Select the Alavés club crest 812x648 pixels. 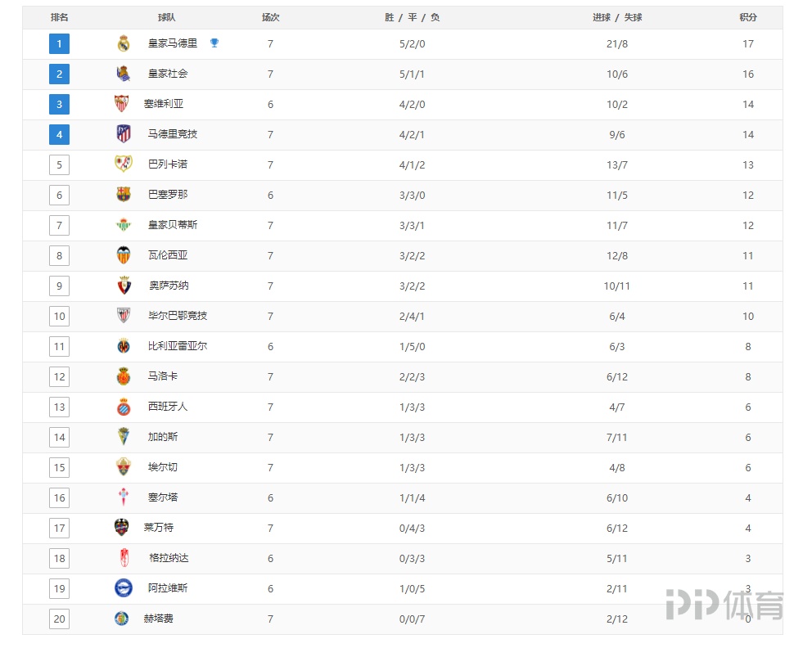coord(124,588)
